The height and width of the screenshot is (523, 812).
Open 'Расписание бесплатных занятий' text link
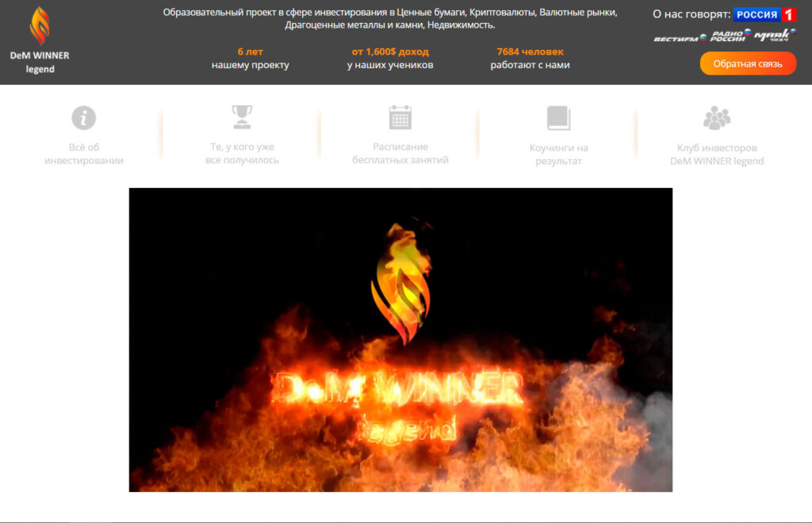400,154
